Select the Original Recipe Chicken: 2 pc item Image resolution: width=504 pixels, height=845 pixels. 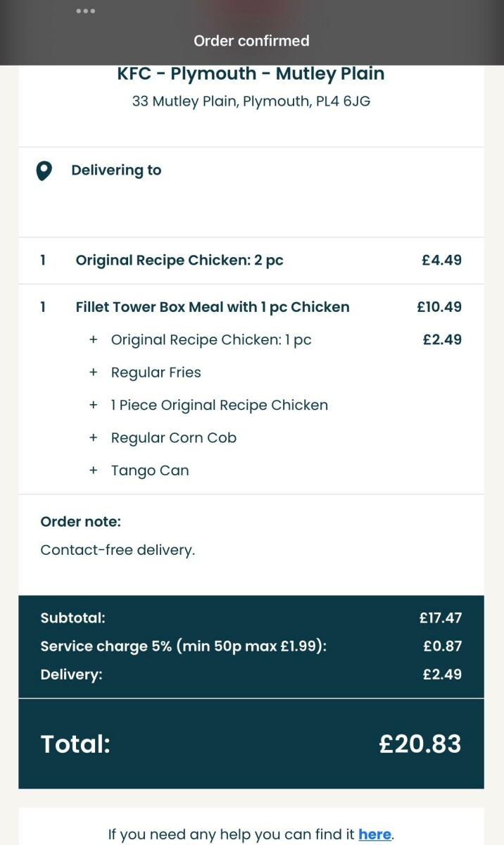coord(179,261)
